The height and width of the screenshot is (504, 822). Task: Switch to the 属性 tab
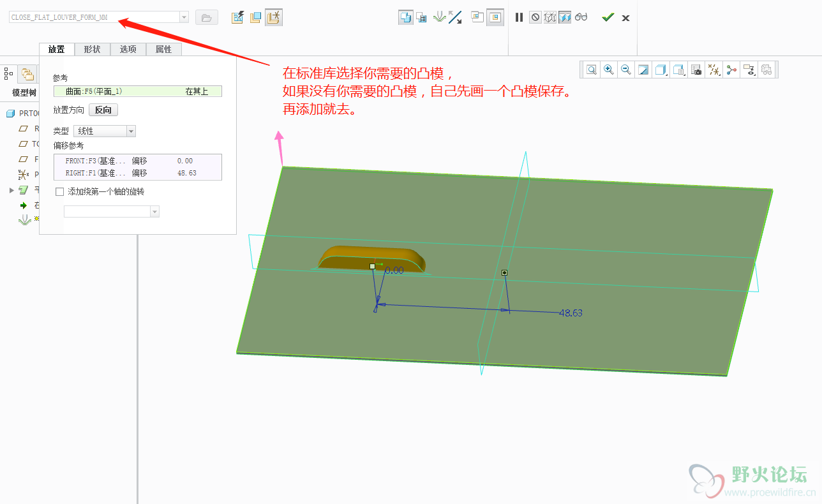164,49
